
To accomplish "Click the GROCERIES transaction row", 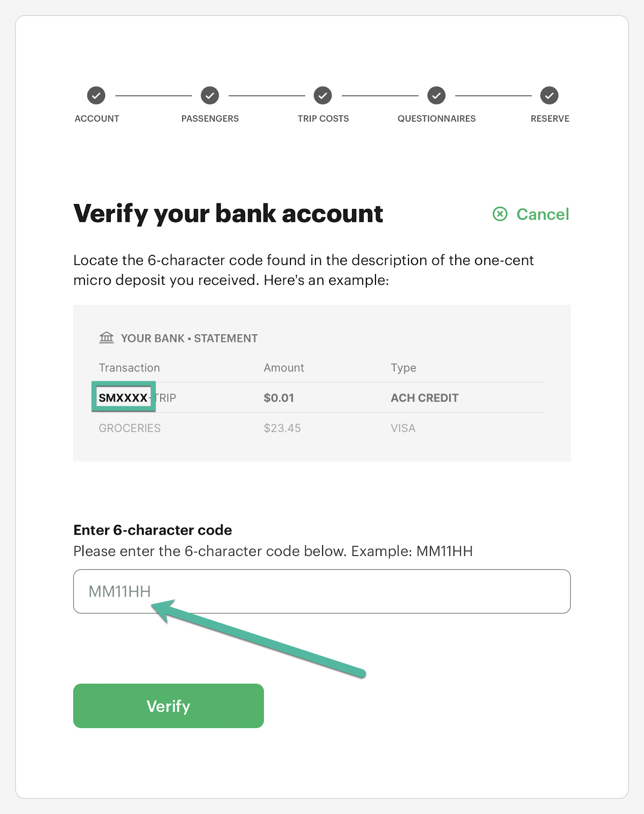I will click(x=322, y=428).
